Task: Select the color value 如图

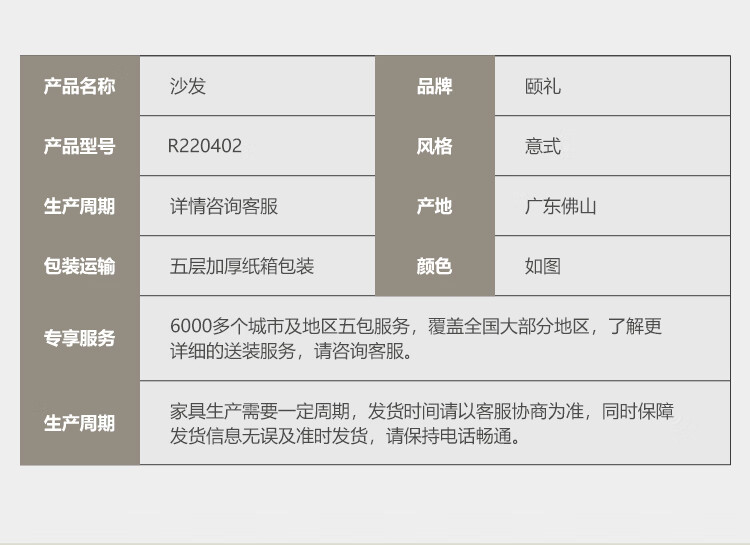Action: point(543,266)
